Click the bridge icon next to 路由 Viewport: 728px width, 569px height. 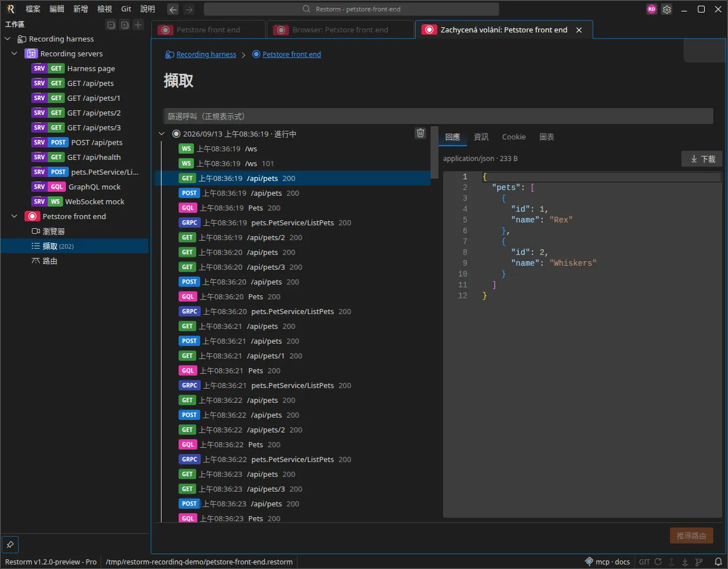(36, 261)
